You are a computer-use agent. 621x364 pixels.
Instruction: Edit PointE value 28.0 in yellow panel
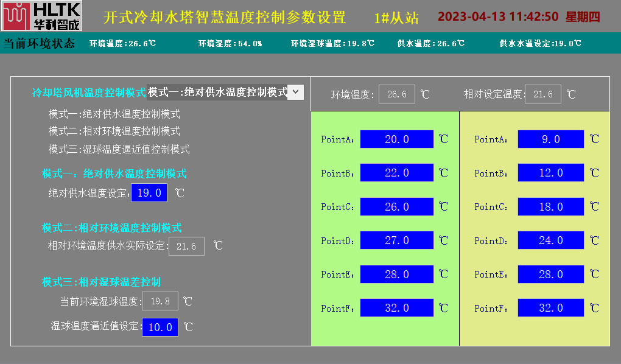(x=551, y=275)
